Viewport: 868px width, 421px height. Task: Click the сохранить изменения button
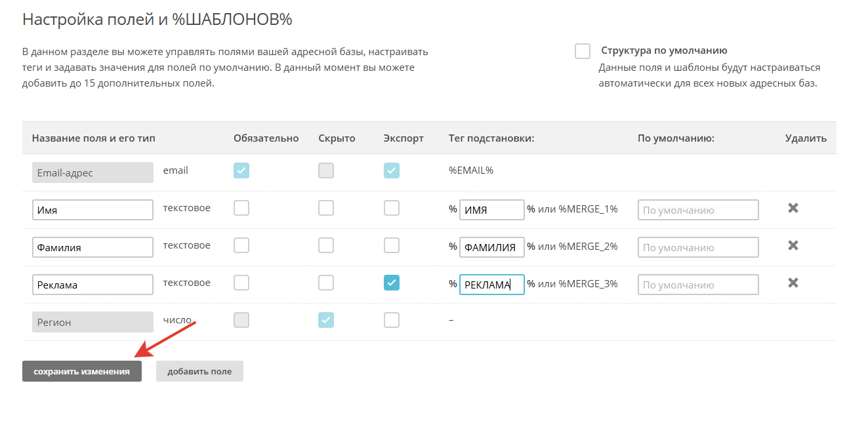(82, 371)
